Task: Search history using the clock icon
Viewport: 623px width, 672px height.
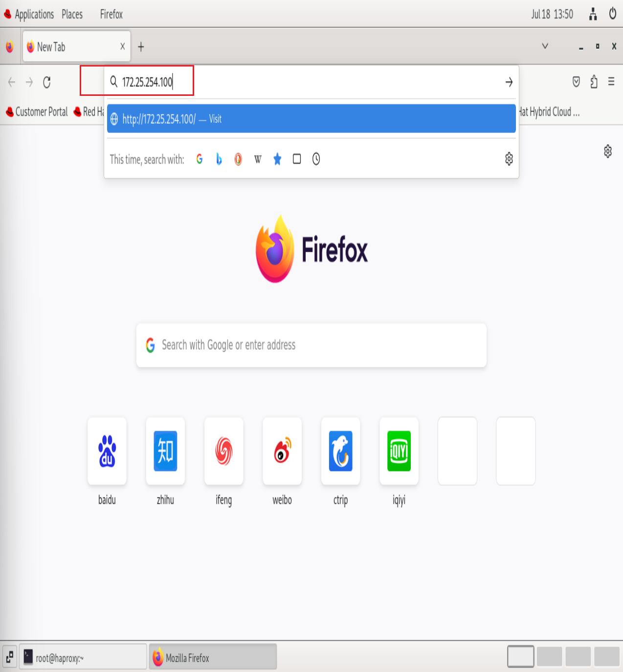Action: click(316, 159)
